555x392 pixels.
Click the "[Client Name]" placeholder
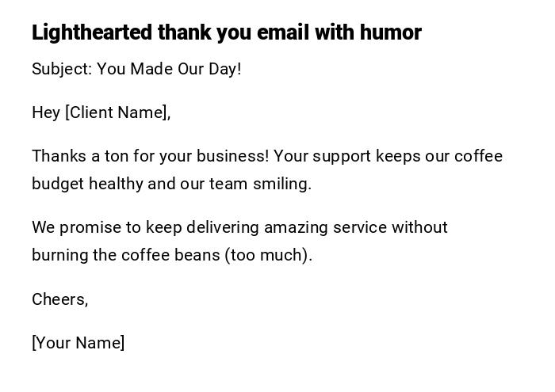[117, 112]
